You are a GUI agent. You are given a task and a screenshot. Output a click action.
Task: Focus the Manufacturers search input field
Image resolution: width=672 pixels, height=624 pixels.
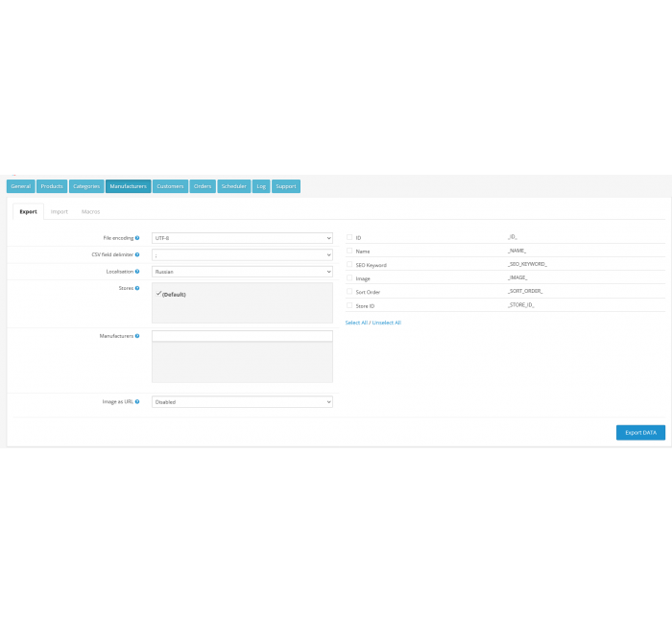[x=242, y=336]
